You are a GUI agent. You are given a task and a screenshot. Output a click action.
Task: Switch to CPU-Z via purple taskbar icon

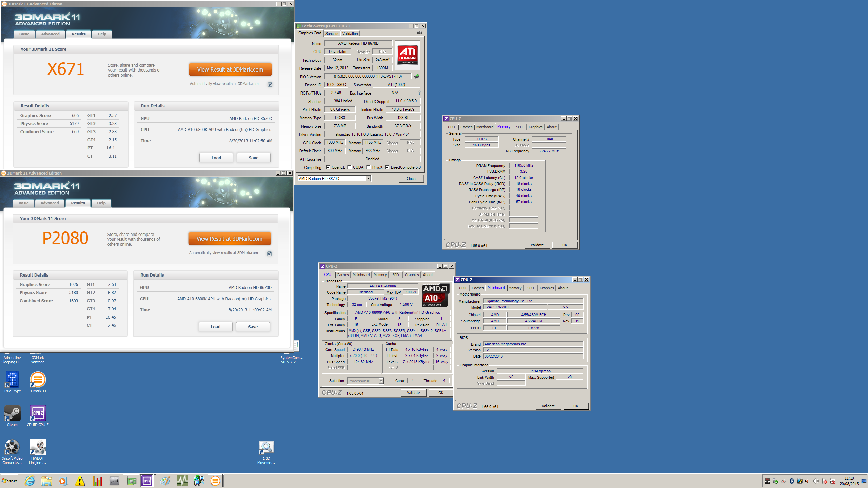(x=147, y=481)
